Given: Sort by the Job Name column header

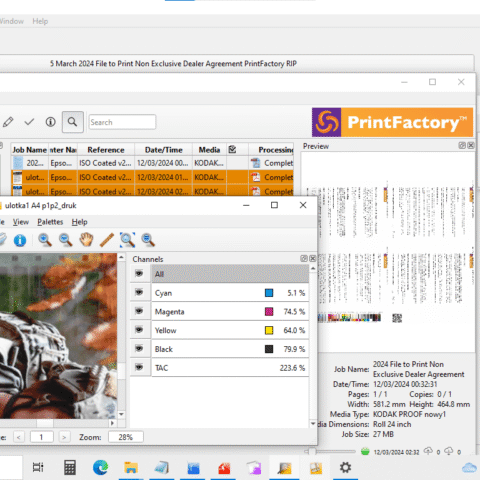Looking at the screenshot, I should [29, 150].
